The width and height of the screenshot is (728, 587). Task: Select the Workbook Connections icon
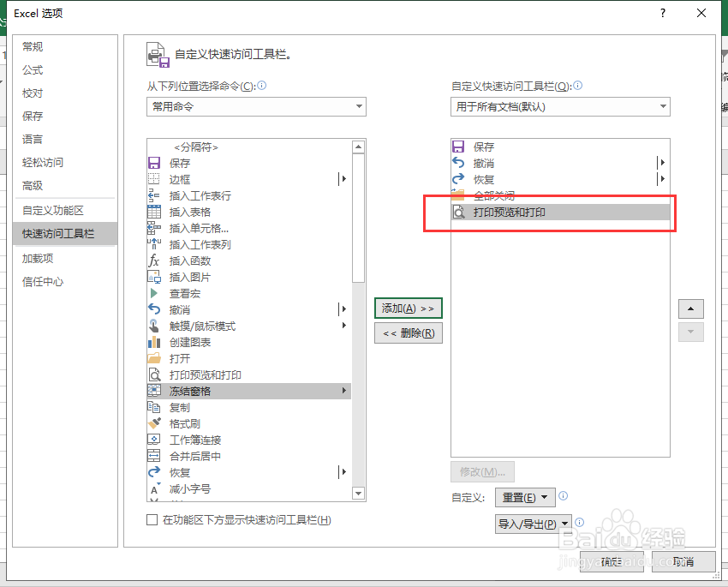153,440
